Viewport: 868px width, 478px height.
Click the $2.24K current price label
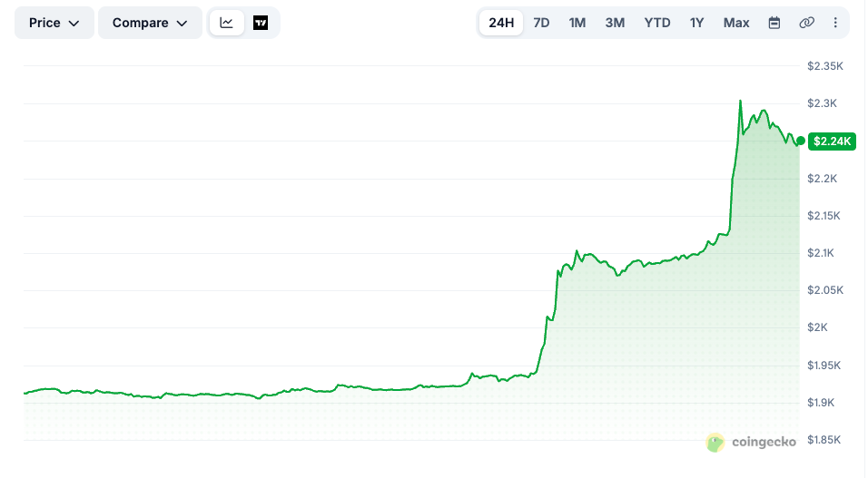tap(832, 141)
